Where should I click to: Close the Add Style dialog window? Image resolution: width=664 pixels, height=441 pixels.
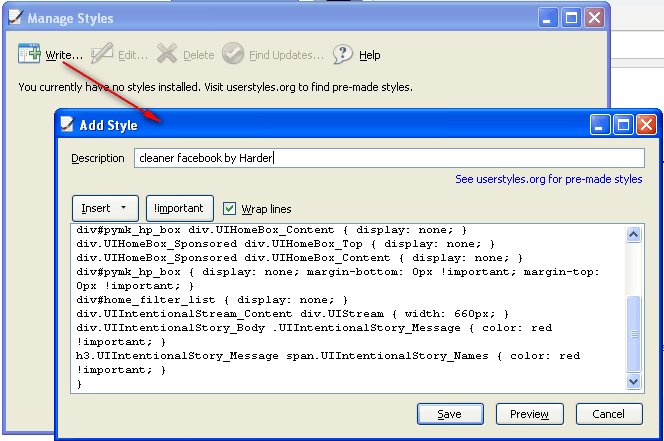click(646, 124)
